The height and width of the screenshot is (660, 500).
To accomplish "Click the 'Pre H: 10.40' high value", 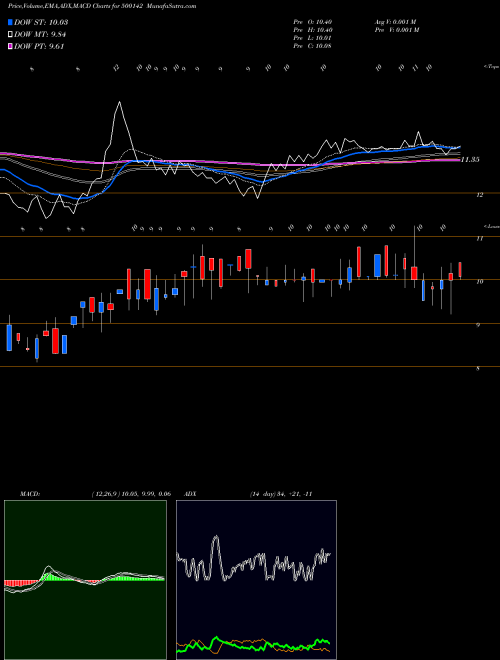I will click(313, 30).
